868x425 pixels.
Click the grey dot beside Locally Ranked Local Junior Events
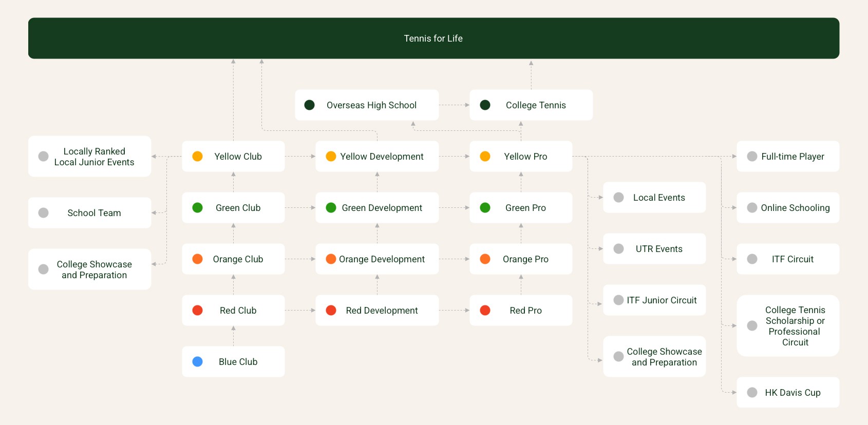click(x=44, y=156)
